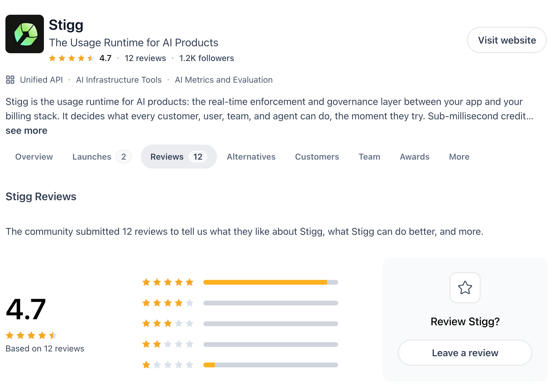Click the five-star rating progress bar

tap(271, 282)
